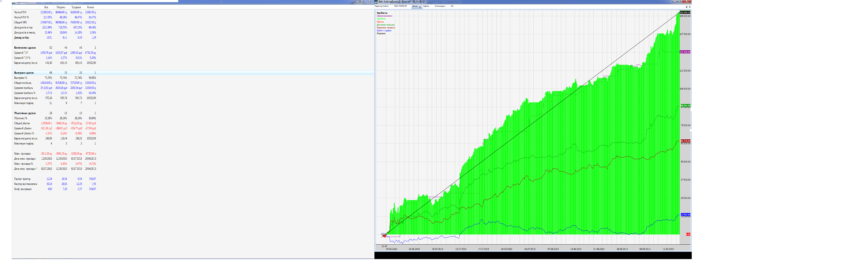The height and width of the screenshot is (260, 868).
Task: Switch to the Редактор (Агент) tab
Action: (382, 6)
